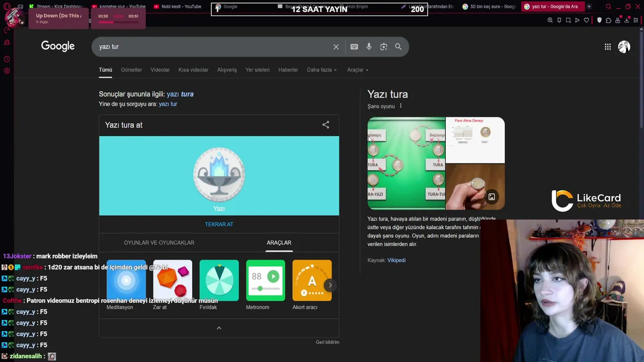Open the Para Atma Deneyi image
Viewport: 644px width, 362px height.
[475, 140]
